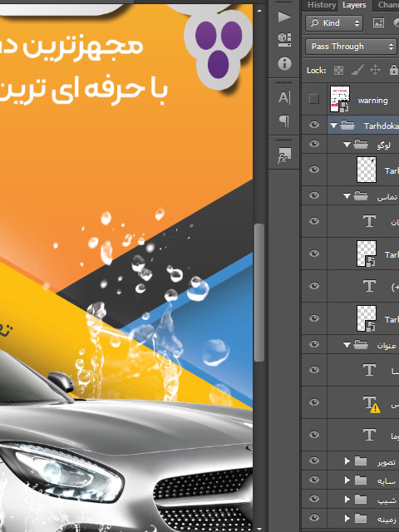Image resolution: width=399 pixels, height=532 pixels.
Task: Open the Kind filter dropdown
Action: pos(334,23)
